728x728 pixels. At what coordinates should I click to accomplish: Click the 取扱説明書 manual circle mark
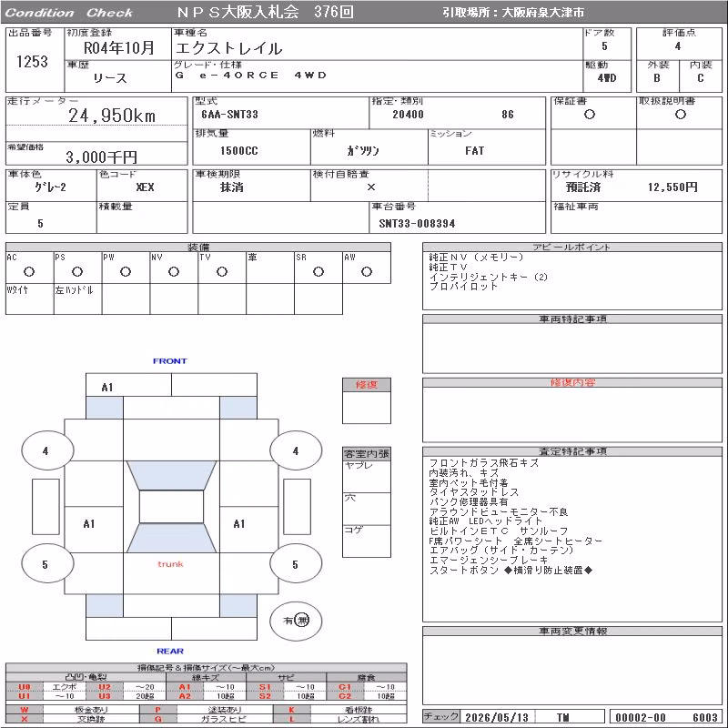[x=681, y=115]
